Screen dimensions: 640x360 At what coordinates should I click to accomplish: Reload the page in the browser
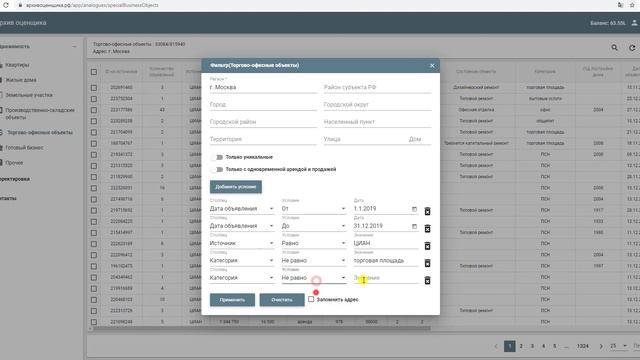(x=6, y=5)
